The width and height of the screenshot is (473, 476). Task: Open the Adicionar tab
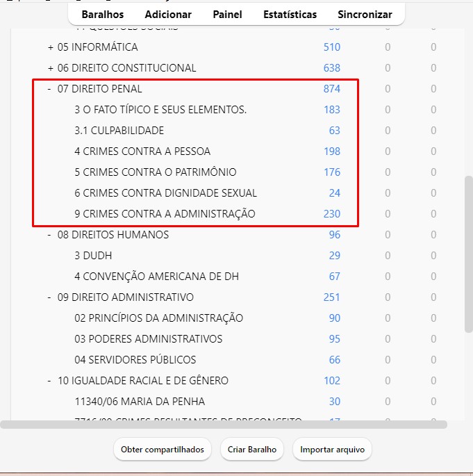tap(168, 15)
